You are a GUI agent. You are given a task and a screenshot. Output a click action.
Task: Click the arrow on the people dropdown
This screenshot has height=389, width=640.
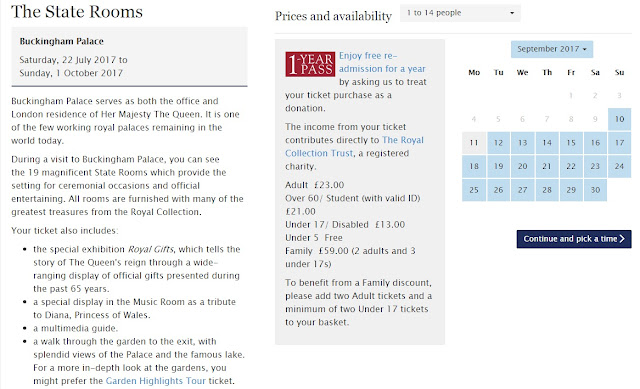point(512,13)
